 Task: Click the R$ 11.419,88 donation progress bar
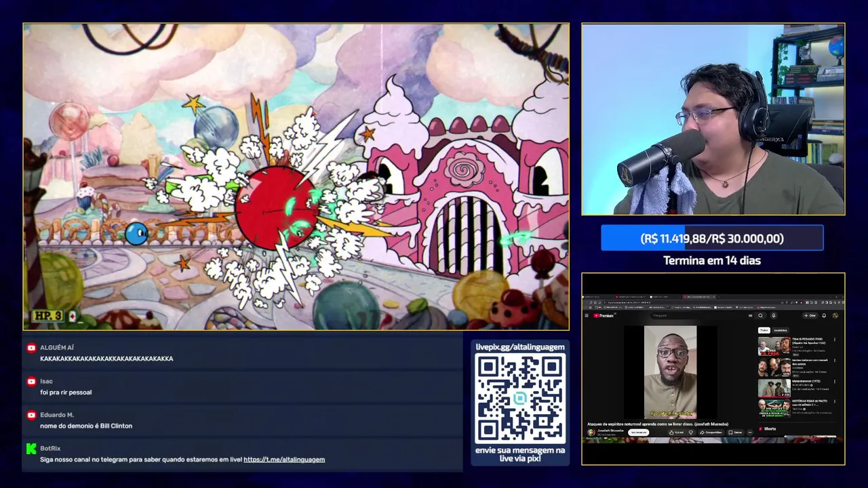pyautogui.click(x=712, y=239)
